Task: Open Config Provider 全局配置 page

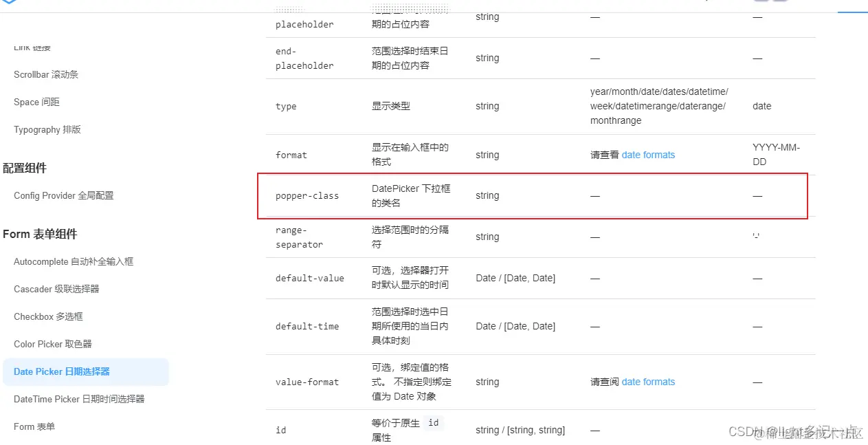Action: [x=63, y=195]
